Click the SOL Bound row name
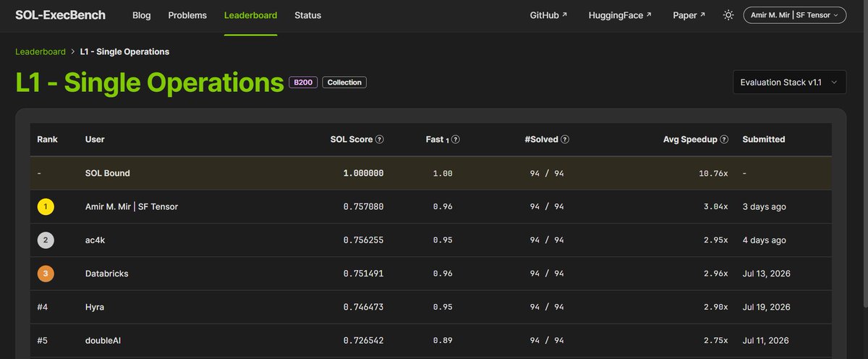 [108, 174]
